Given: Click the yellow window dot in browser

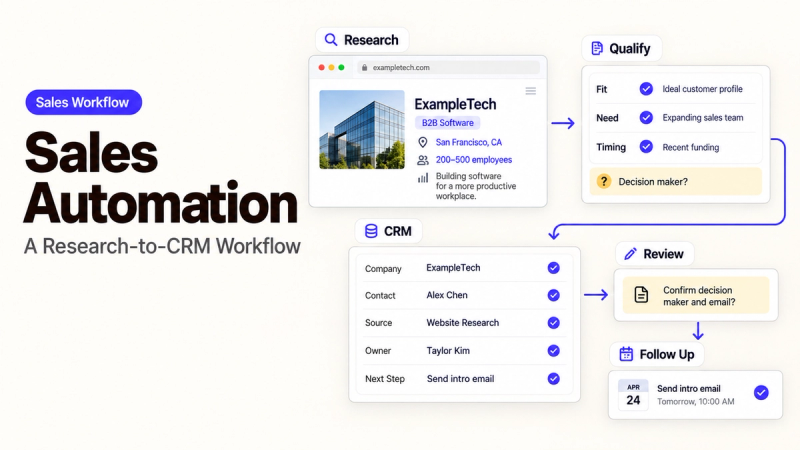Looking at the screenshot, I should (x=332, y=67).
